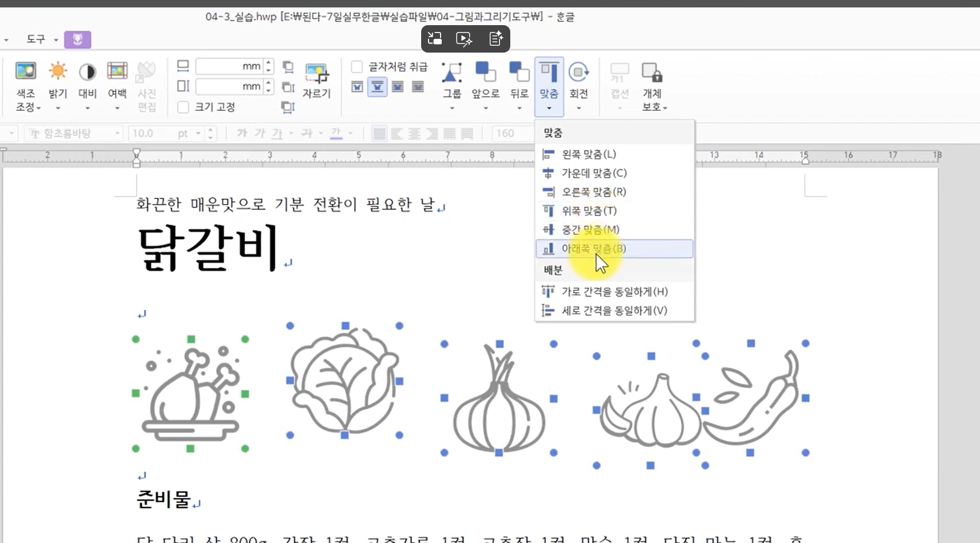
Task: Click the 준비물 heading text
Action: coord(163,499)
